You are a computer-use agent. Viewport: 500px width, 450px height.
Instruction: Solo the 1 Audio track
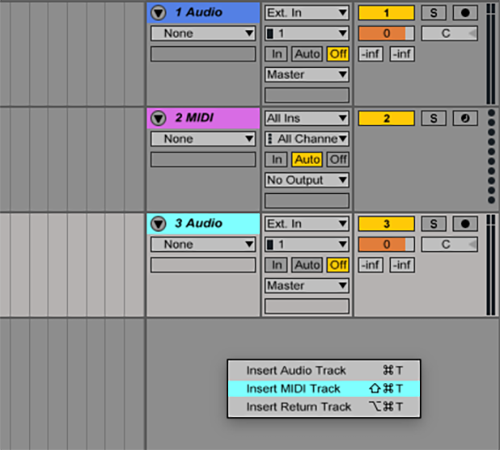433,13
